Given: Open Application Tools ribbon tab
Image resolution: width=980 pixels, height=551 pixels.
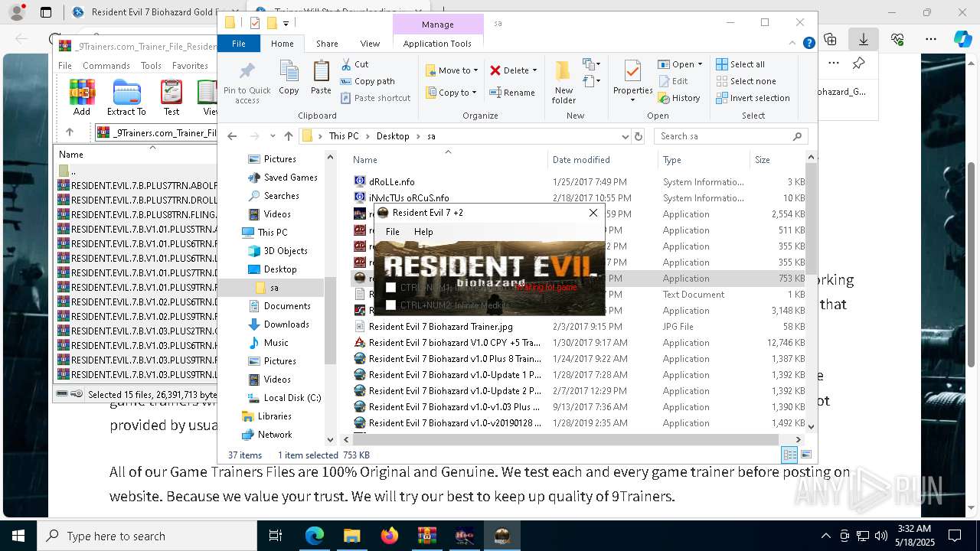Looking at the screenshot, I should [437, 44].
